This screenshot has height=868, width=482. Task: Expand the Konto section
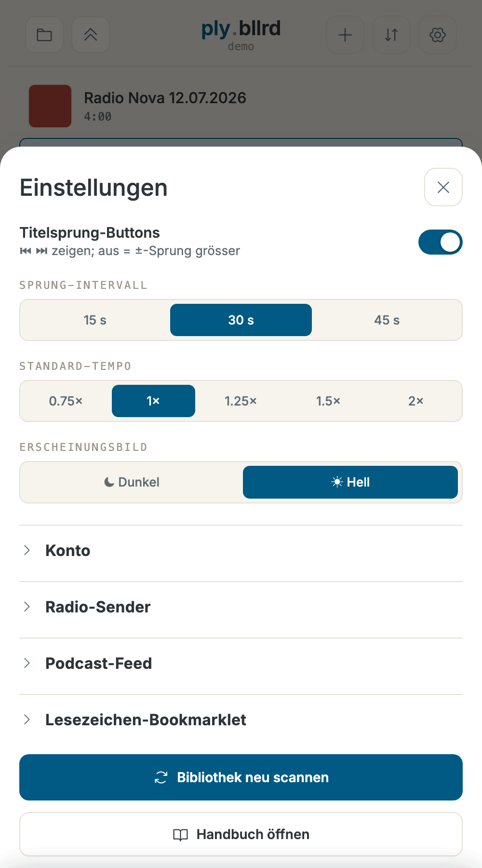point(241,551)
